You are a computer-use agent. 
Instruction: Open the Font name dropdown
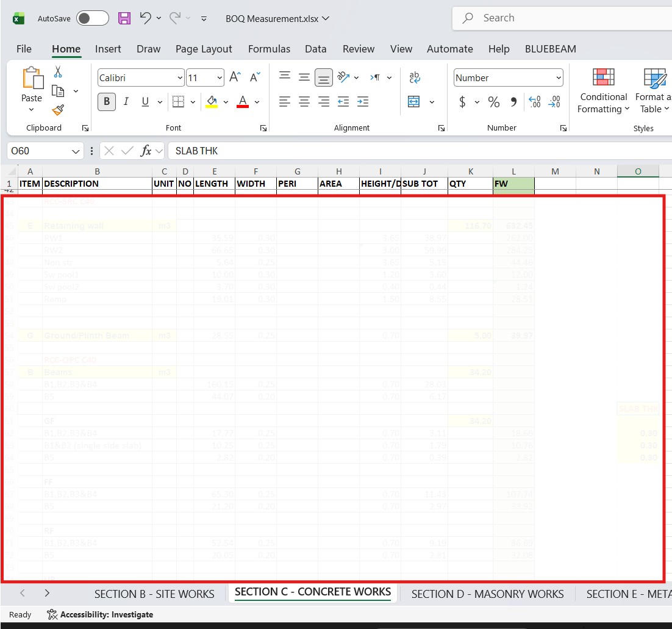pyautogui.click(x=180, y=78)
